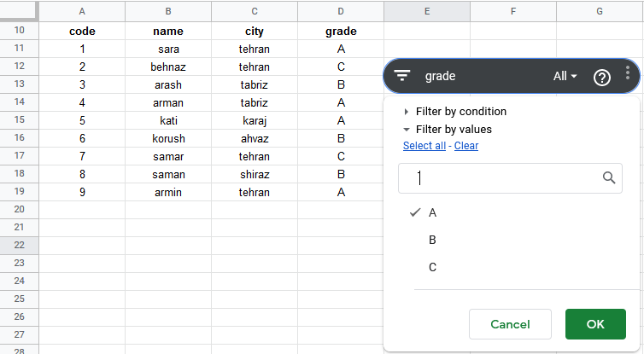644x354 pixels.
Task: Select column A header
Action: pos(82,11)
